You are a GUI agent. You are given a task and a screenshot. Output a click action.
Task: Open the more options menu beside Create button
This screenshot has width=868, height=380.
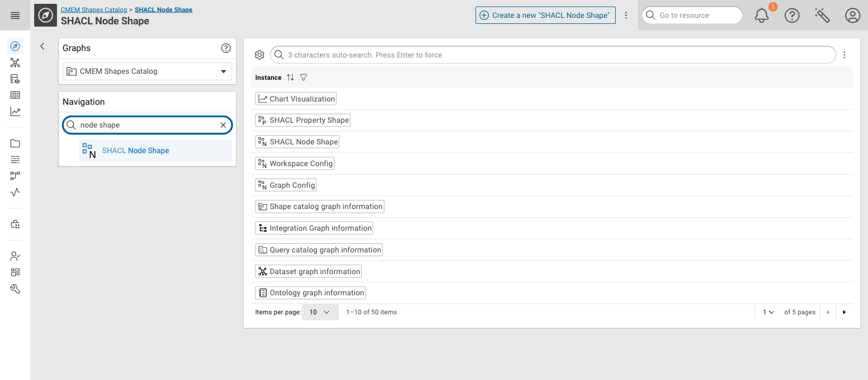point(626,15)
